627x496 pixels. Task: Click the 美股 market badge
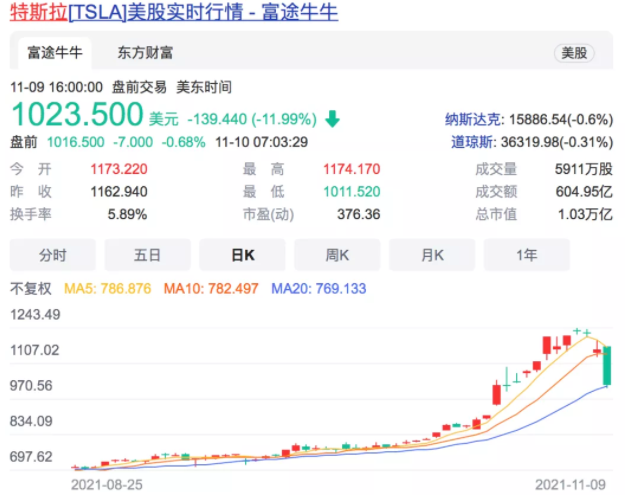(574, 53)
